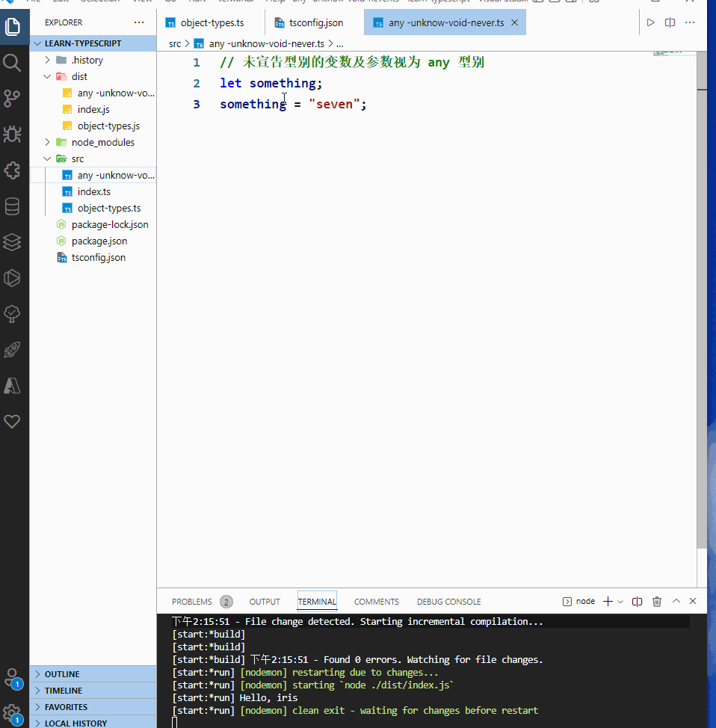Collapse the dist folder
The width and height of the screenshot is (716, 728).
(x=47, y=76)
